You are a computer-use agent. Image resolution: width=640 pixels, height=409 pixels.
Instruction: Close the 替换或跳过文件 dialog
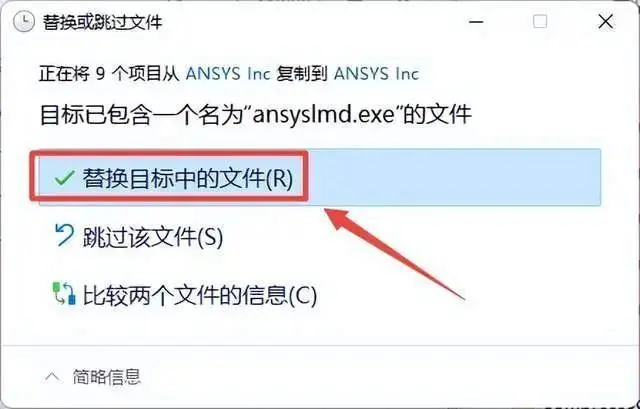[606, 22]
